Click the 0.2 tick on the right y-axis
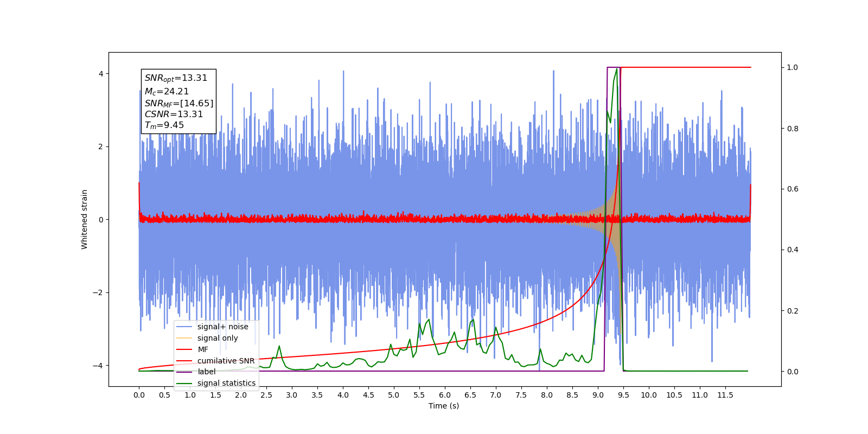The width and height of the screenshot is (868, 434). (x=793, y=311)
